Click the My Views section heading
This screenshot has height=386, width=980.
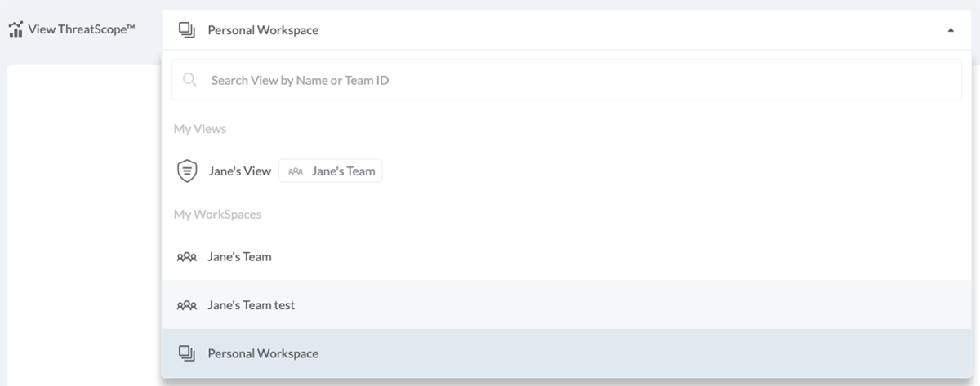(x=200, y=129)
